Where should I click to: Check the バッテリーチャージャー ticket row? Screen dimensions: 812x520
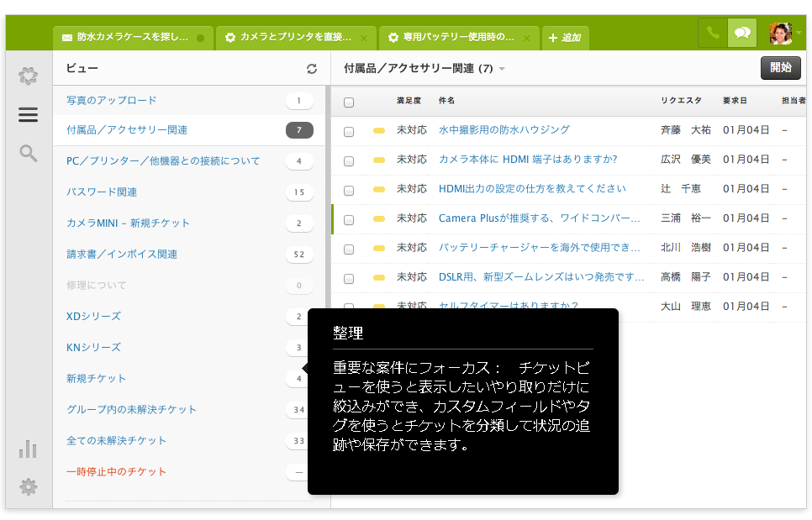tap(349, 249)
